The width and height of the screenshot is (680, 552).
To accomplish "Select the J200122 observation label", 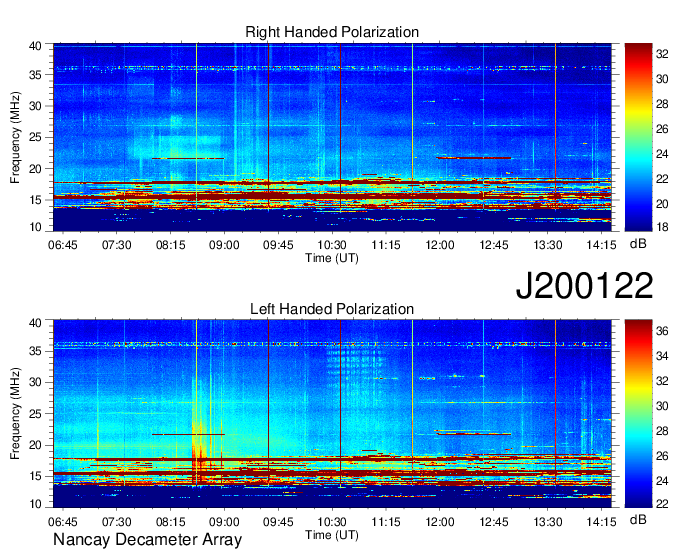I will coord(584,285).
